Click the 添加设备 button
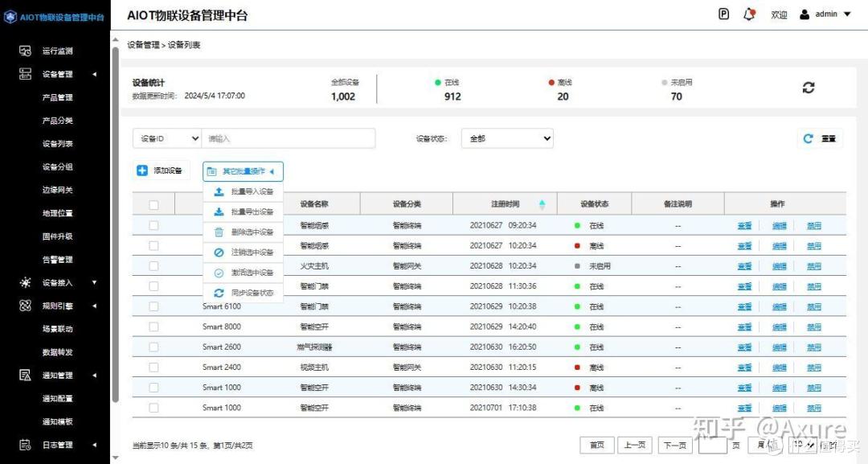The height and width of the screenshot is (464, 868). 160,170
